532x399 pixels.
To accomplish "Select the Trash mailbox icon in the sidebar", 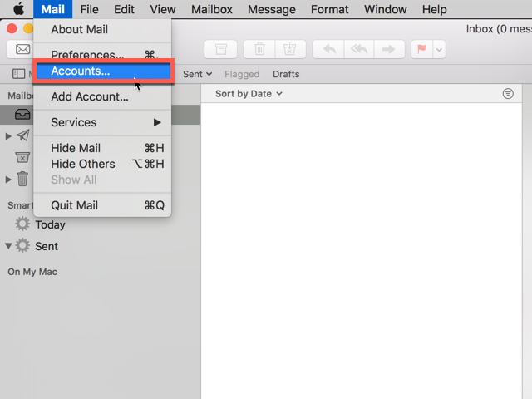I will 22,179.
